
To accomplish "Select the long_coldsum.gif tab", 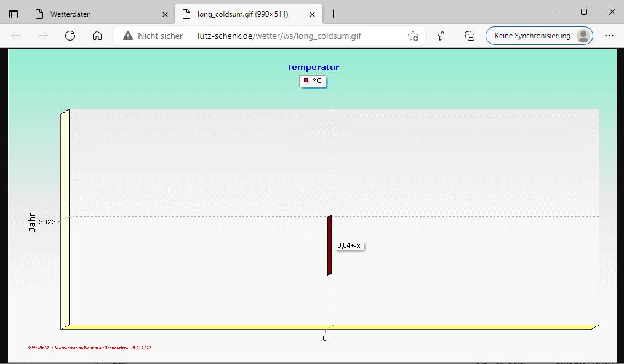I will click(x=243, y=14).
